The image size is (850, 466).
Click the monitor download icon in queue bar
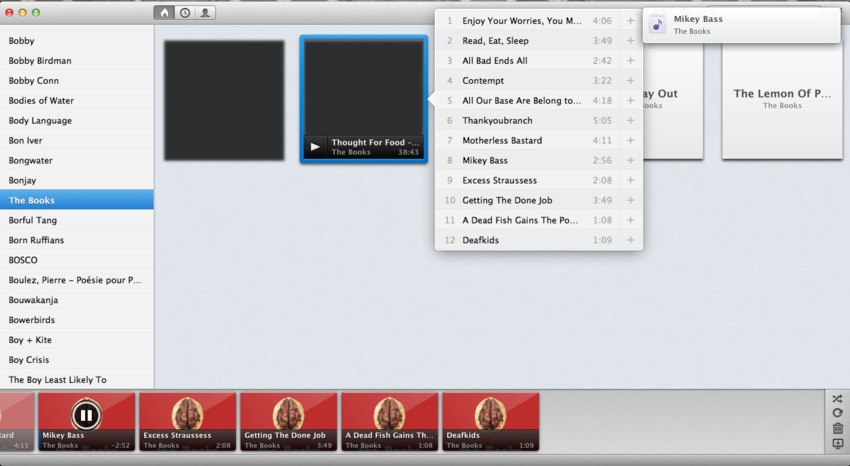[837, 444]
